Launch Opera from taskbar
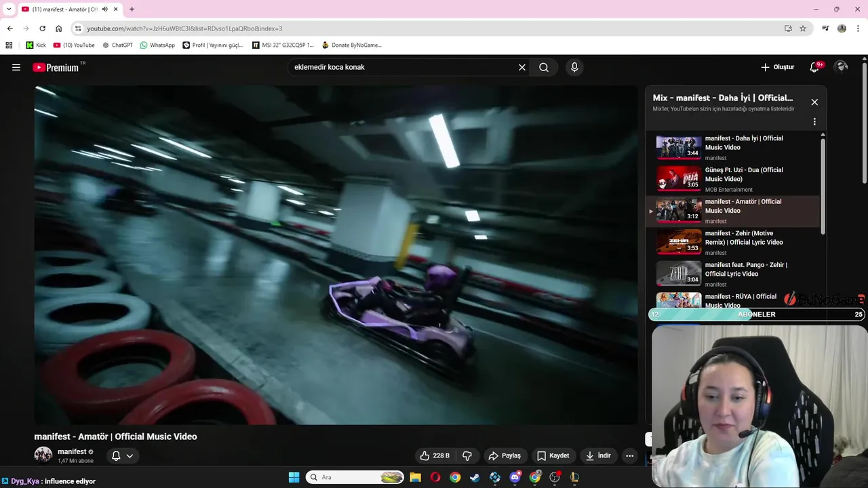The width and height of the screenshot is (868, 488). [x=435, y=477]
